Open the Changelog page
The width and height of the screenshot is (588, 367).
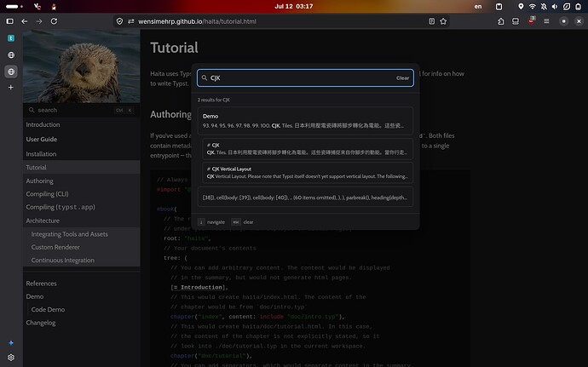click(x=41, y=323)
